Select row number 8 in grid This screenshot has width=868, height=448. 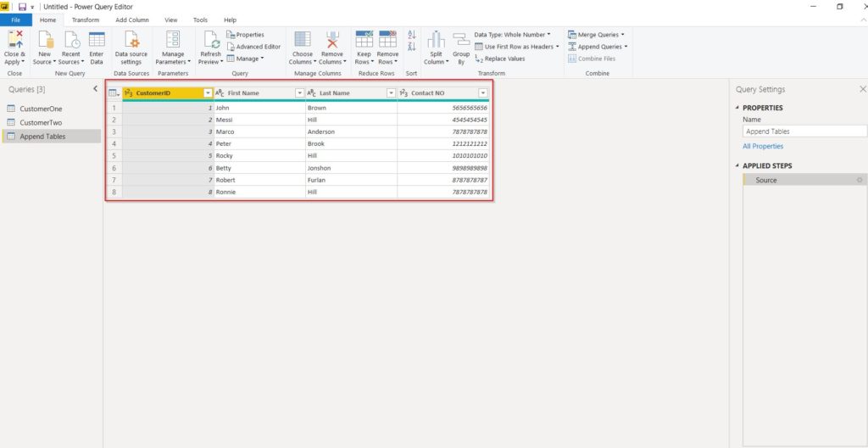pos(114,192)
